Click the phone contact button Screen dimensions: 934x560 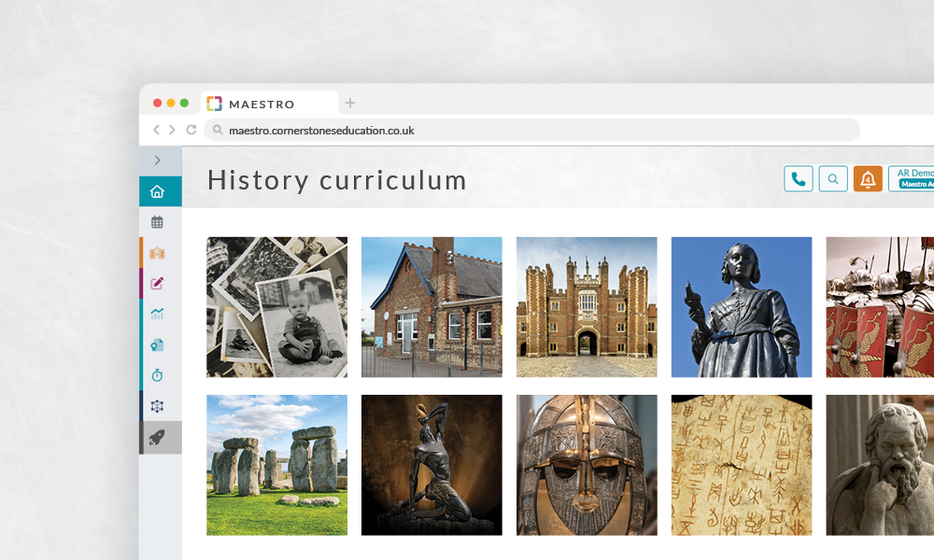coord(799,178)
